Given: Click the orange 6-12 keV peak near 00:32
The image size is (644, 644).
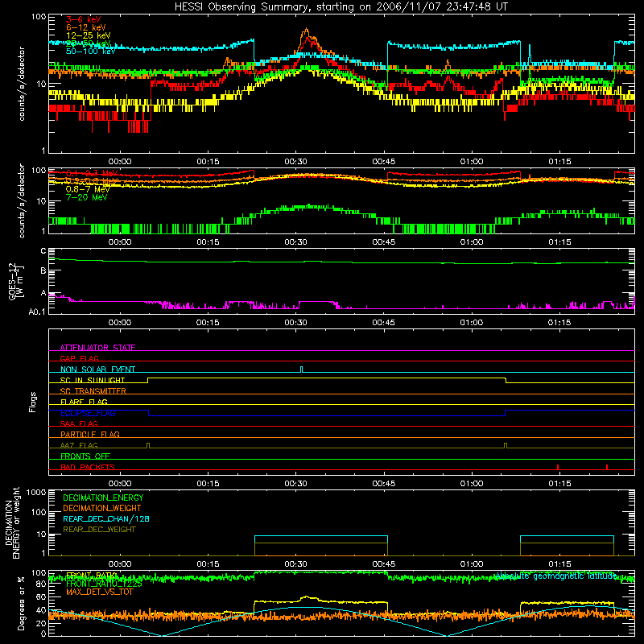Looking at the screenshot, I should (x=306, y=31).
